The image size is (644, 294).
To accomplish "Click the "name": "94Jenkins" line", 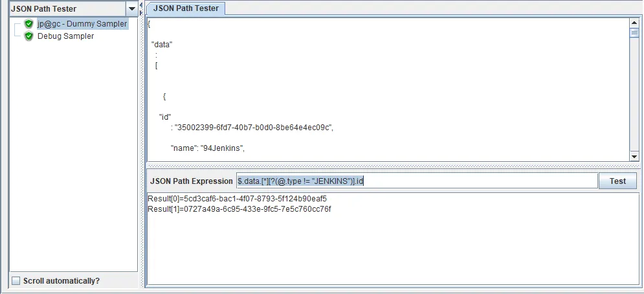I will coord(208,148).
